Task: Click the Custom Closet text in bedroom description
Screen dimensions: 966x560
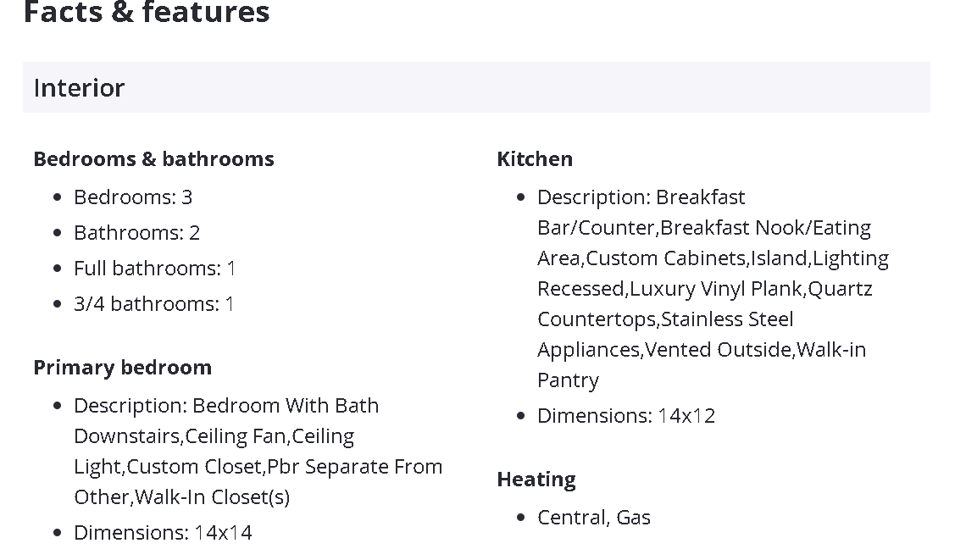Action: coord(195,467)
